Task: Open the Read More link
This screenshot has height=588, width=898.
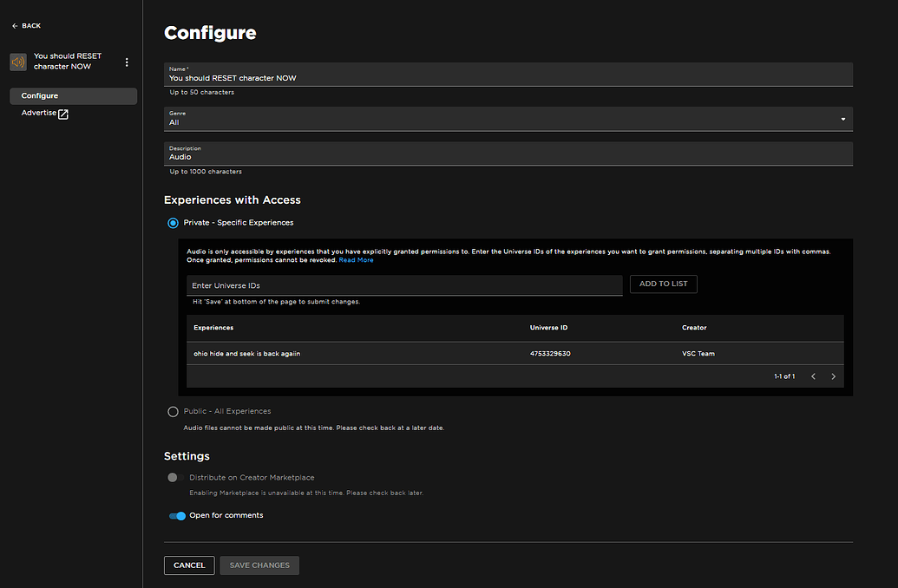Action: 356,260
